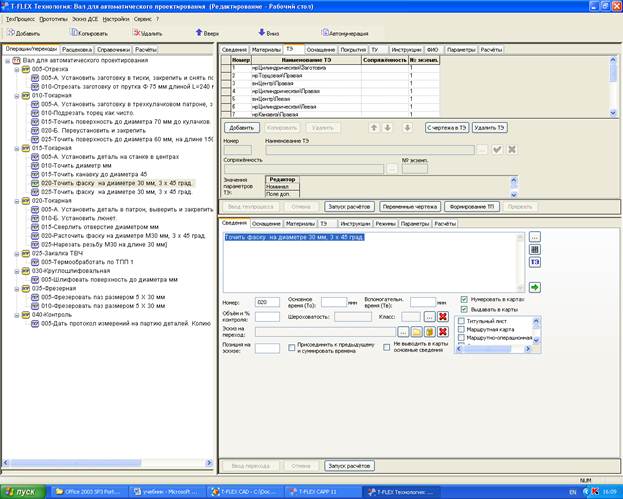The height and width of the screenshot is (499, 623).
Task: Select 005-Термообработать по ТПП 1 transition
Action: point(87,262)
